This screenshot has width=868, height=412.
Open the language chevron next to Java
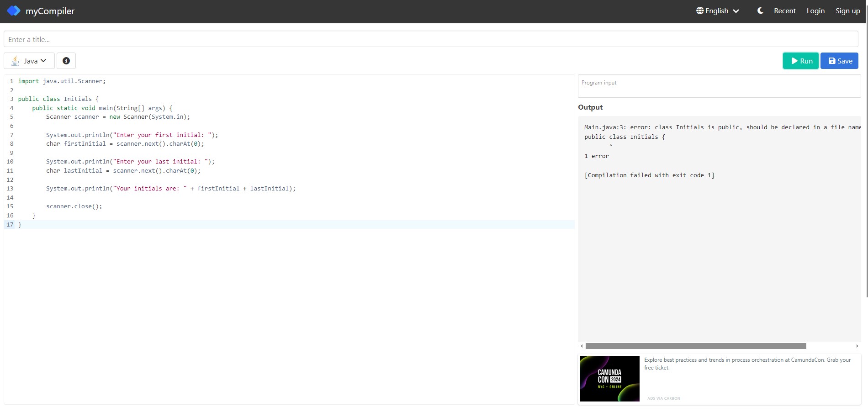(x=43, y=60)
